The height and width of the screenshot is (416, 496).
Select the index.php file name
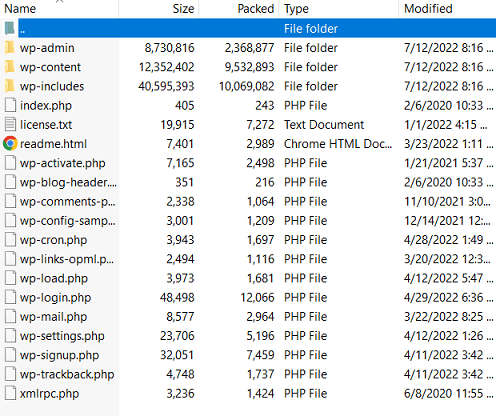46,106
